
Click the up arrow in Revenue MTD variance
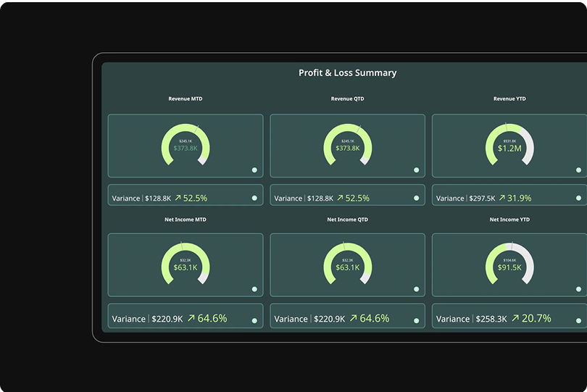178,197
